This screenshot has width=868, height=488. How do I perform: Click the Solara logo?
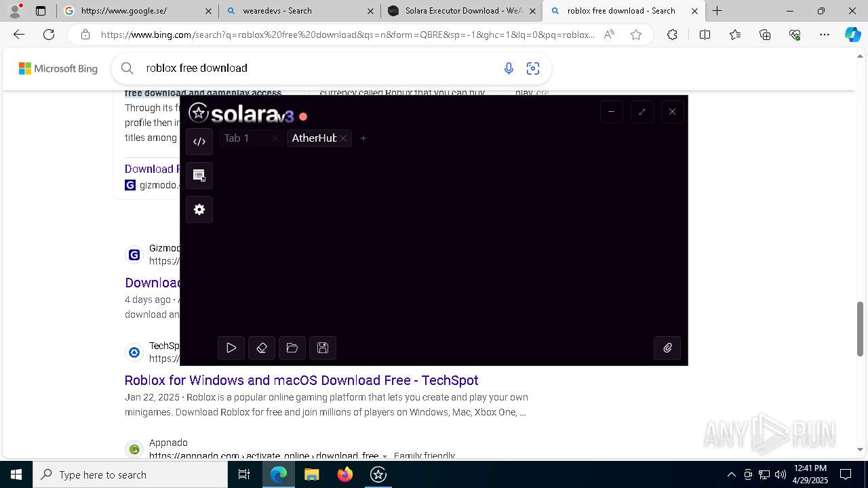[x=241, y=113]
